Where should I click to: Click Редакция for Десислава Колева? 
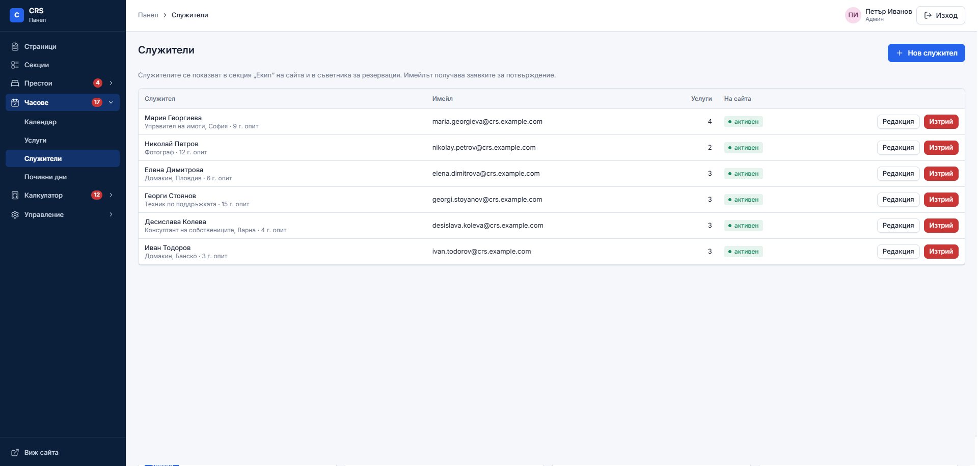pyautogui.click(x=898, y=226)
